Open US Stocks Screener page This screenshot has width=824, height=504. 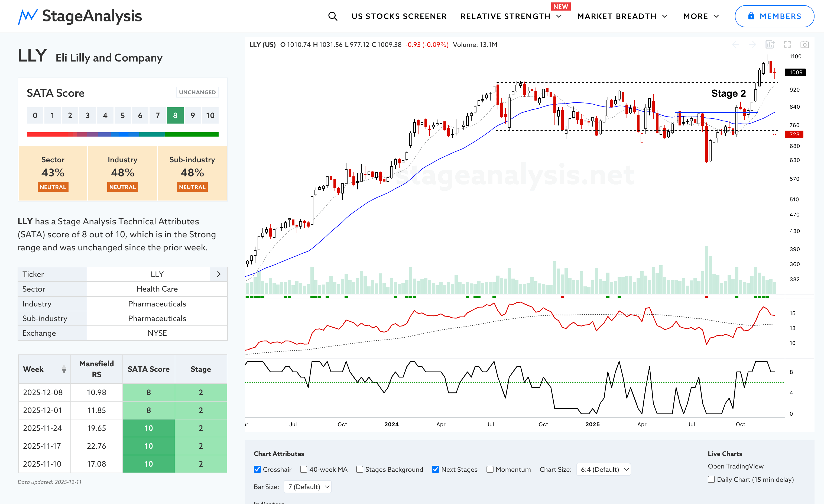click(399, 16)
